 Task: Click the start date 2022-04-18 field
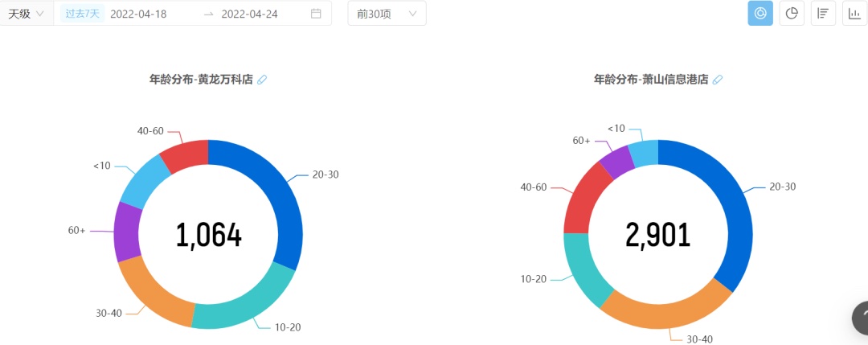point(138,14)
